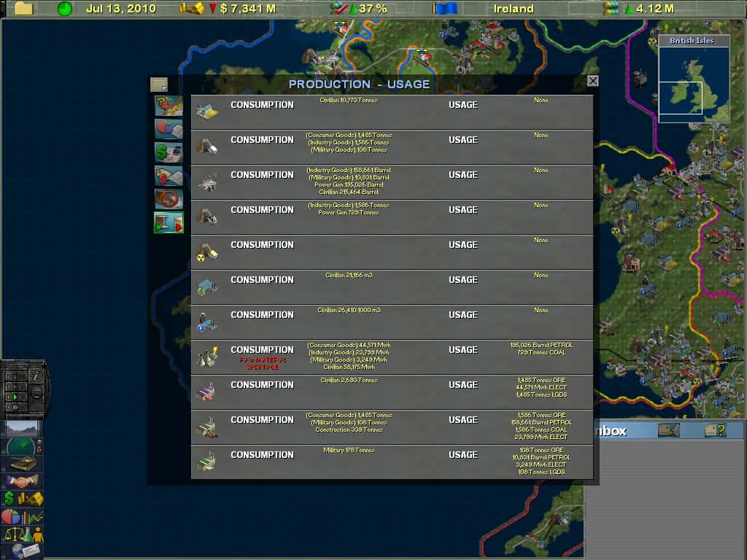
Task: Toggle the highlighted Production-Usage report icon
Action: coord(167,220)
